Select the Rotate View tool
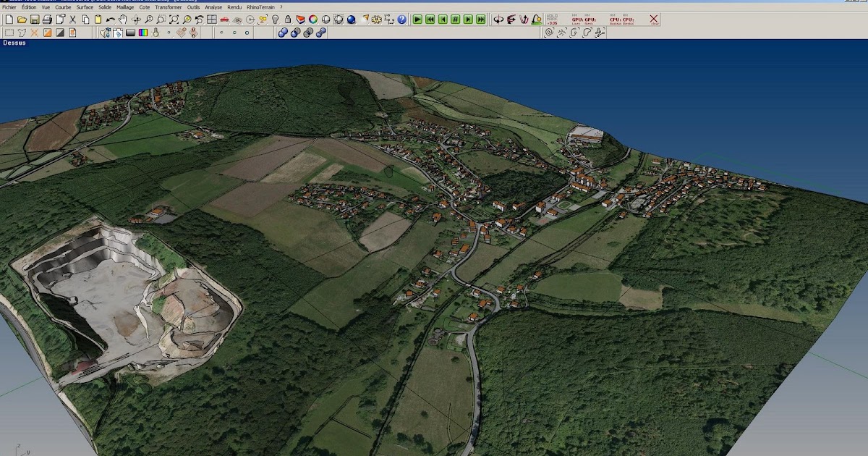 136,20
